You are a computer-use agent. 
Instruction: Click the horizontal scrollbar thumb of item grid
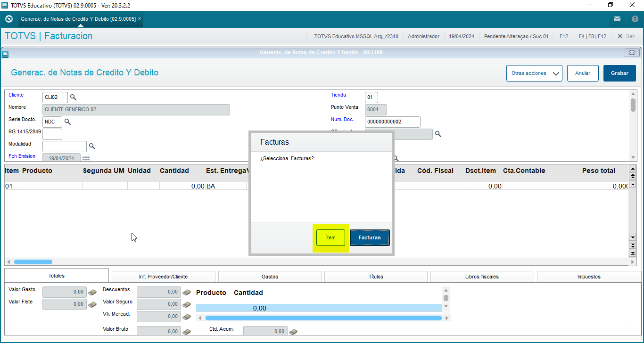[33, 262]
